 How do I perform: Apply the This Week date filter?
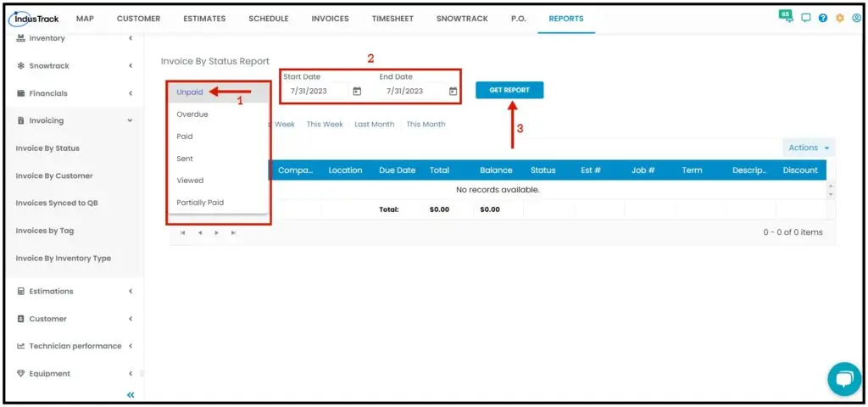[x=325, y=125]
